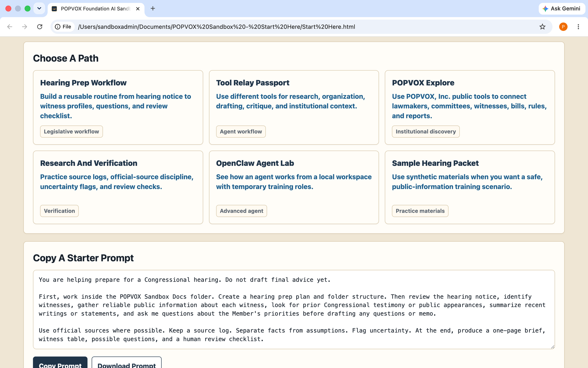
Task: Bookmark this page with the star icon
Action: click(542, 27)
